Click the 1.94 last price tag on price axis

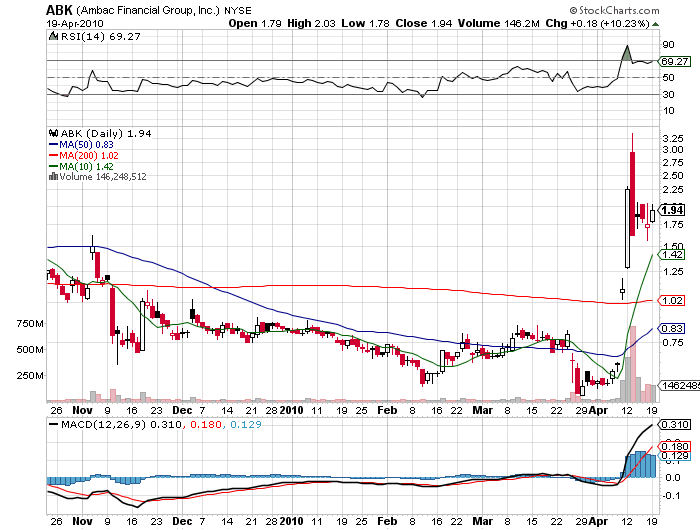pos(672,210)
